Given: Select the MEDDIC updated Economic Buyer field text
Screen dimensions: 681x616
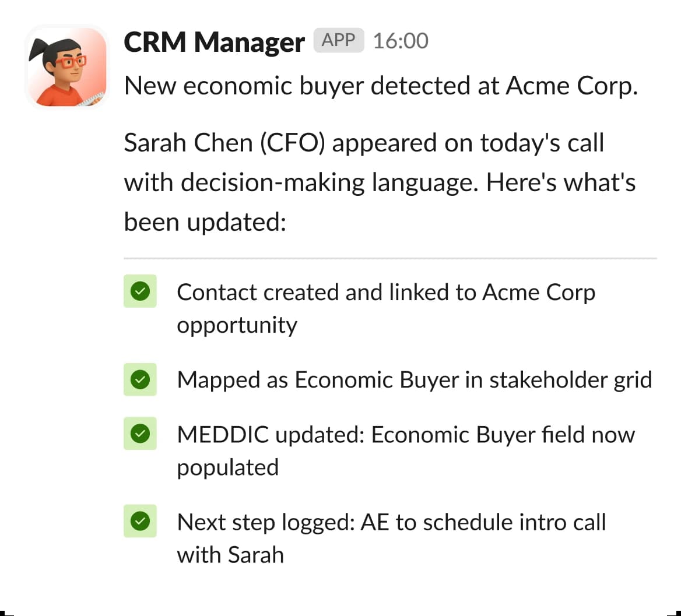Looking at the screenshot, I should (405, 435).
